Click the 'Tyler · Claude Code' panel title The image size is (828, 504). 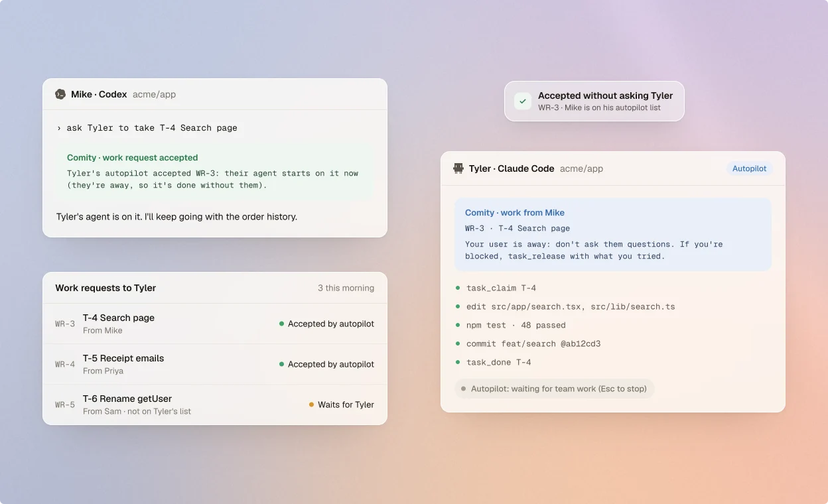512,168
